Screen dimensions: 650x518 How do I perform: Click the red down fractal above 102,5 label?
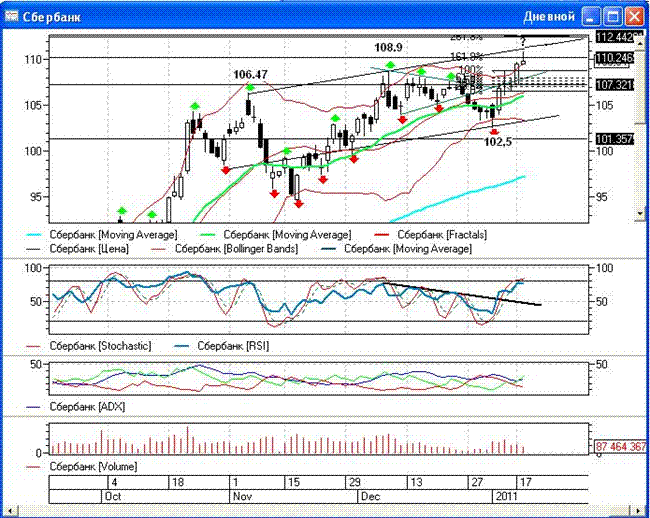click(x=494, y=131)
